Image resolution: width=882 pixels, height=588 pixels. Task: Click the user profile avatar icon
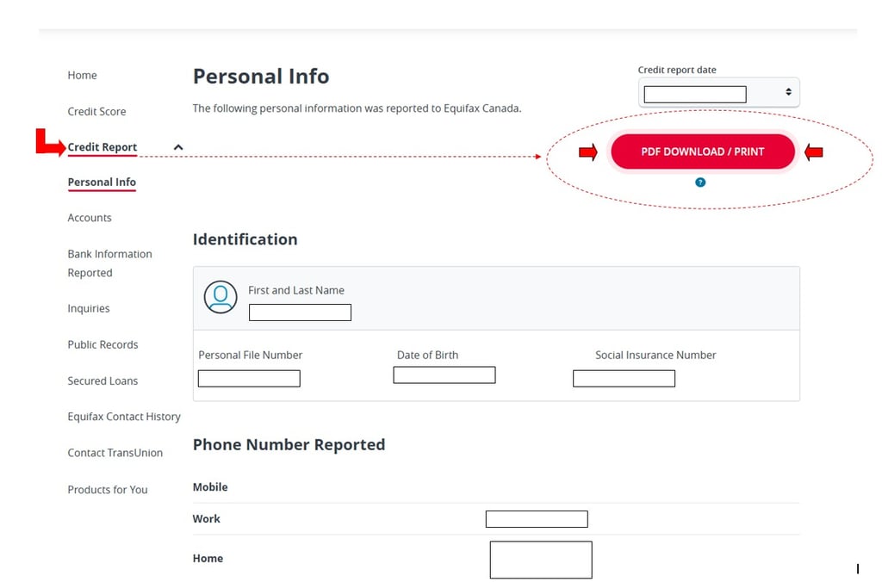[x=220, y=297]
